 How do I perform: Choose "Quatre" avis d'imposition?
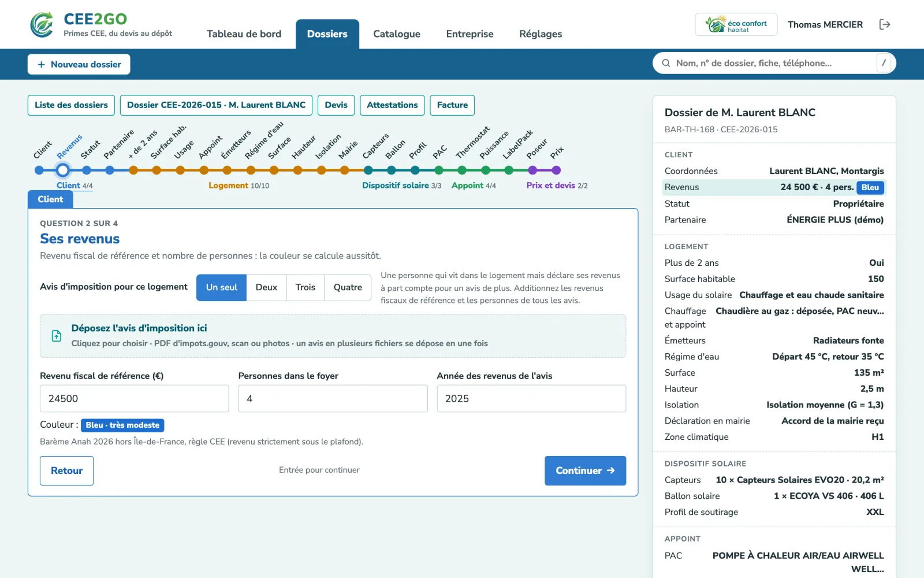[348, 287]
